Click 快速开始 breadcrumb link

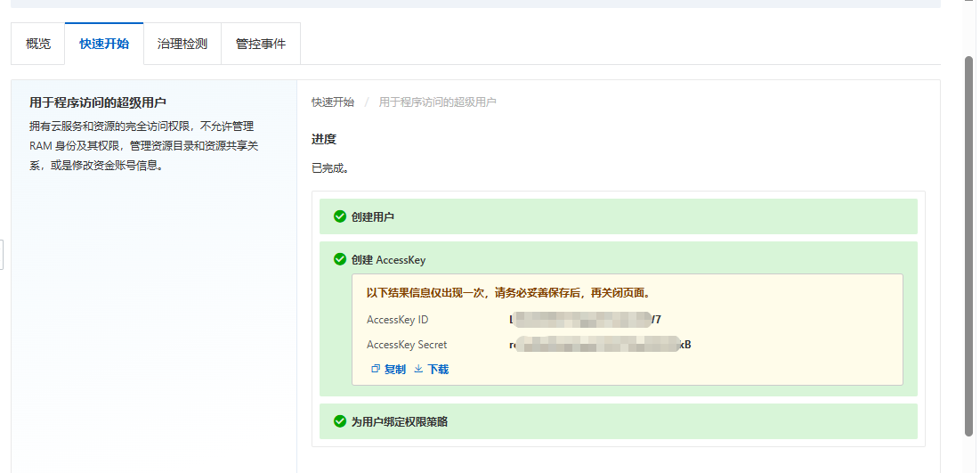[x=333, y=102]
